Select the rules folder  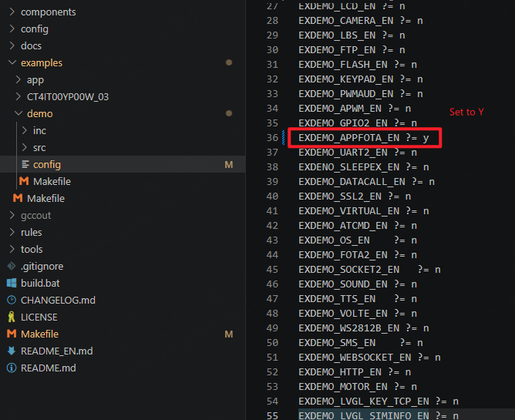tap(31, 232)
